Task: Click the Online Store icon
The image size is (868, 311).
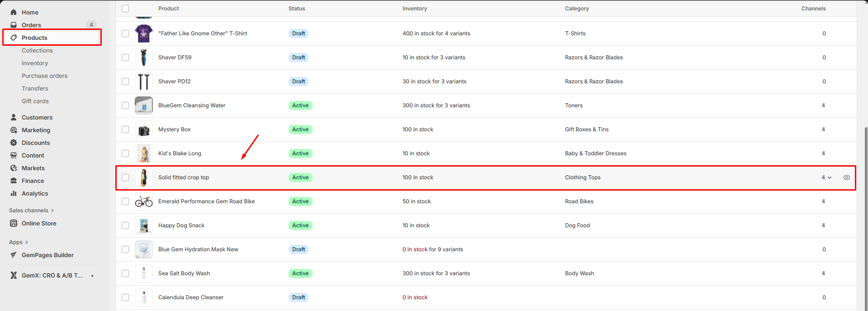Action: (14, 223)
